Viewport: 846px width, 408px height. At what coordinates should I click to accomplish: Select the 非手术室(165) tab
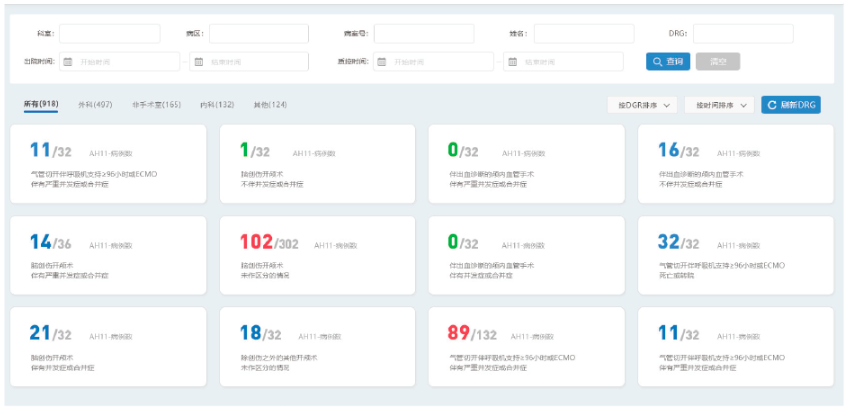156,105
